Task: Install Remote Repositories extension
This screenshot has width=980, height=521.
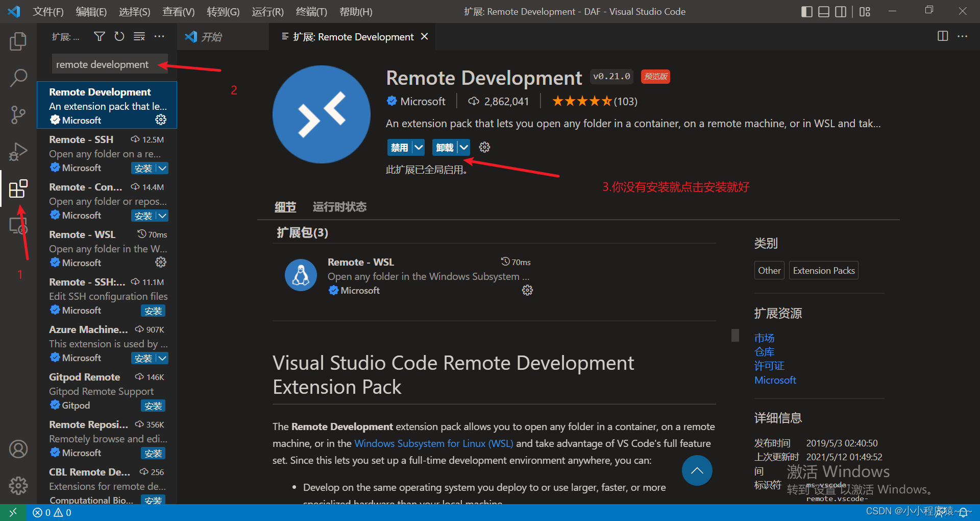Action: pos(153,453)
